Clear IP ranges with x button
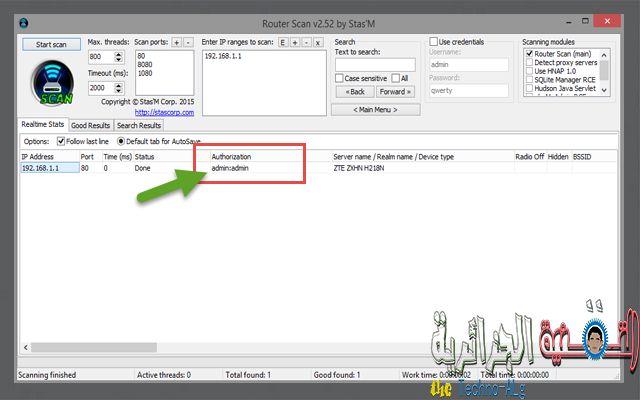Image resolution: width=640 pixels, height=400 pixels. point(318,42)
